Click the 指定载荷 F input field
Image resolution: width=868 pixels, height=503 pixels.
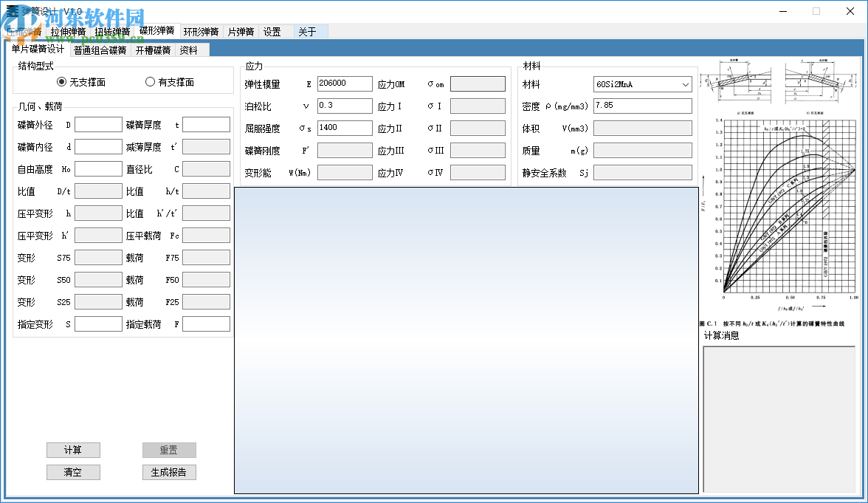click(x=206, y=324)
